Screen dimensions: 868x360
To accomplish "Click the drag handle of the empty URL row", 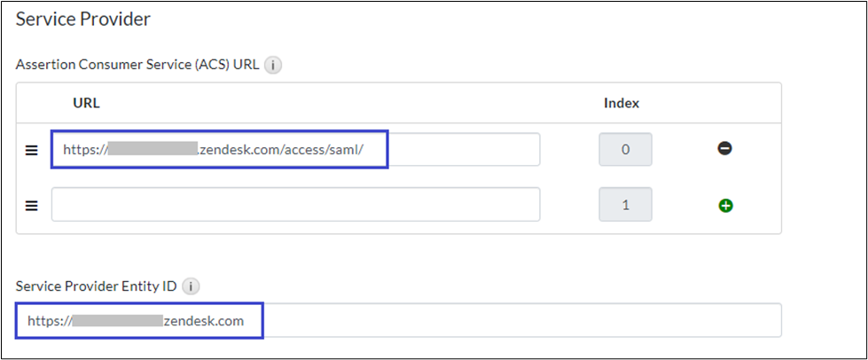I will 31,205.
